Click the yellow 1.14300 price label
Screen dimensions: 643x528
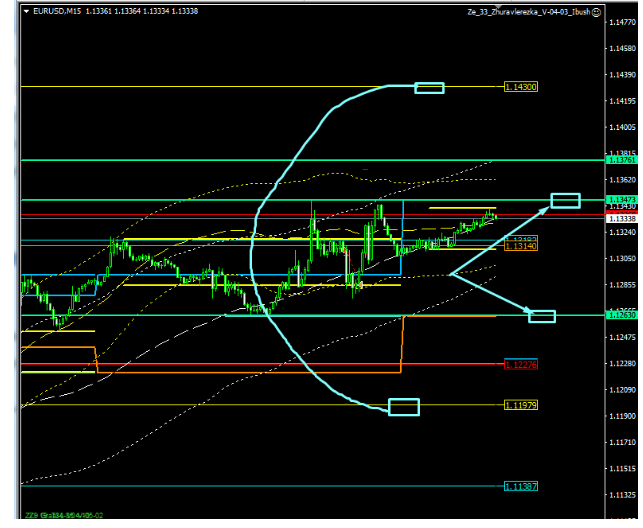pyautogui.click(x=521, y=88)
